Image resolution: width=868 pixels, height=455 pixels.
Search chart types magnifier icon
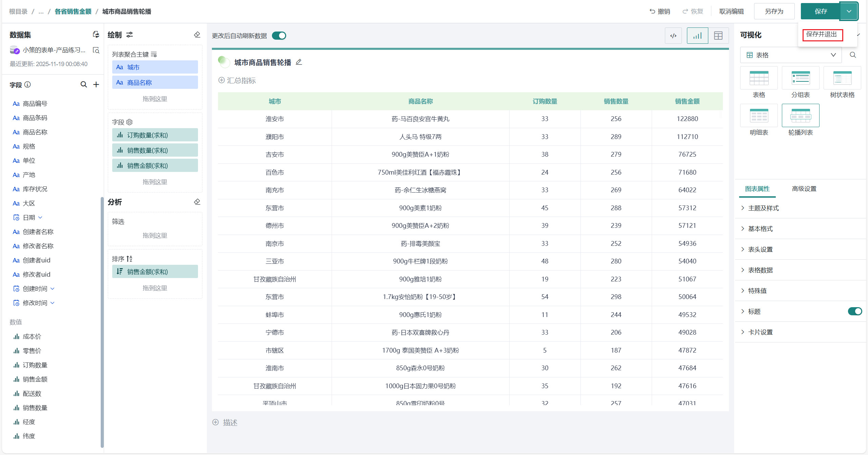pyautogui.click(x=853, y=55)
